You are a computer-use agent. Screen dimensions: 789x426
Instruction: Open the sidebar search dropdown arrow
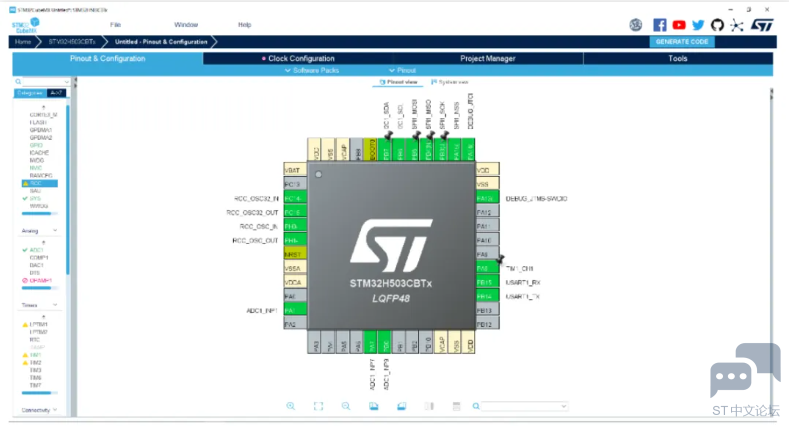[66, 81]
